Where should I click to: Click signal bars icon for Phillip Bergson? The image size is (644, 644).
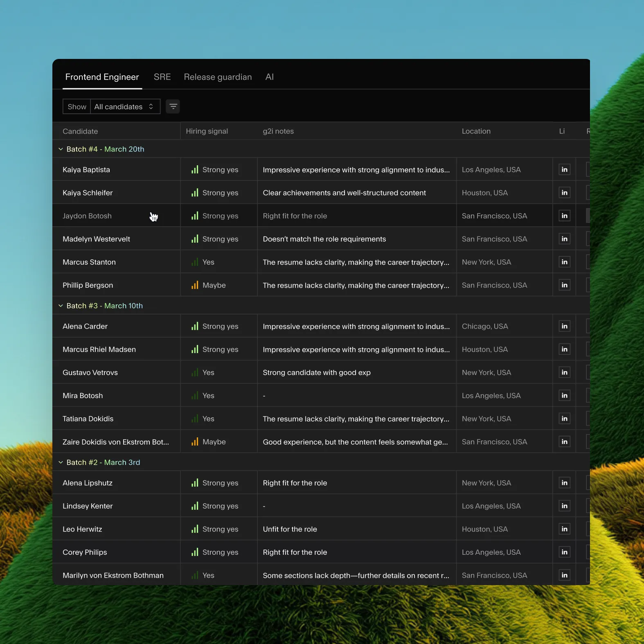pos(195,285)
